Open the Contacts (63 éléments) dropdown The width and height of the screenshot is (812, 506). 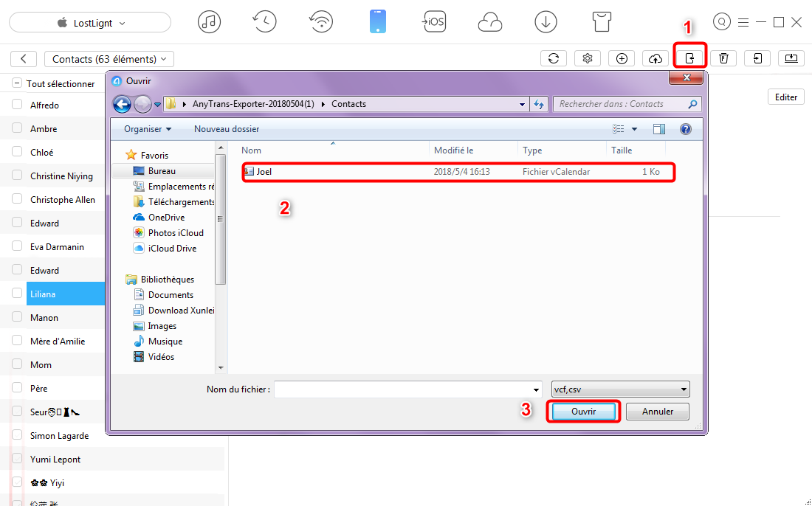[107, 58]
